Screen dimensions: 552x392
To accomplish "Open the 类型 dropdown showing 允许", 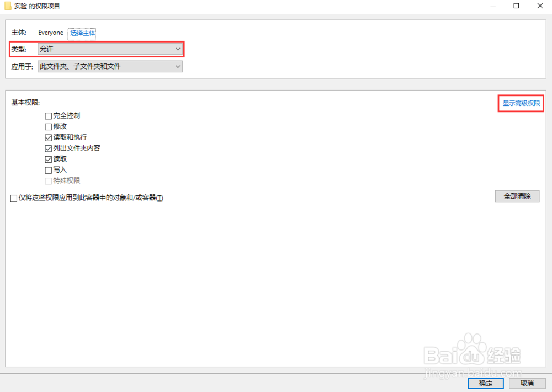I will [x=110, y=49].
